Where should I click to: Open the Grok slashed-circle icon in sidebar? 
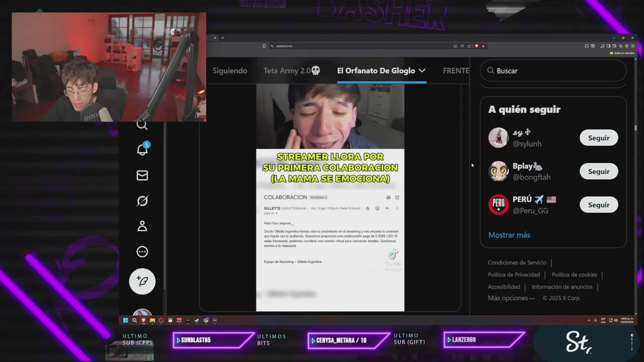pos(142,201)
